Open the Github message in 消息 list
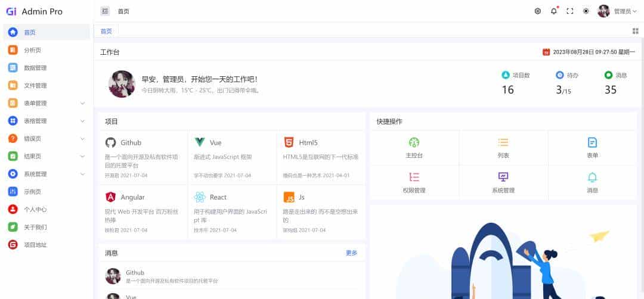This screenshot has height=299, width=644. click(232, 276)
